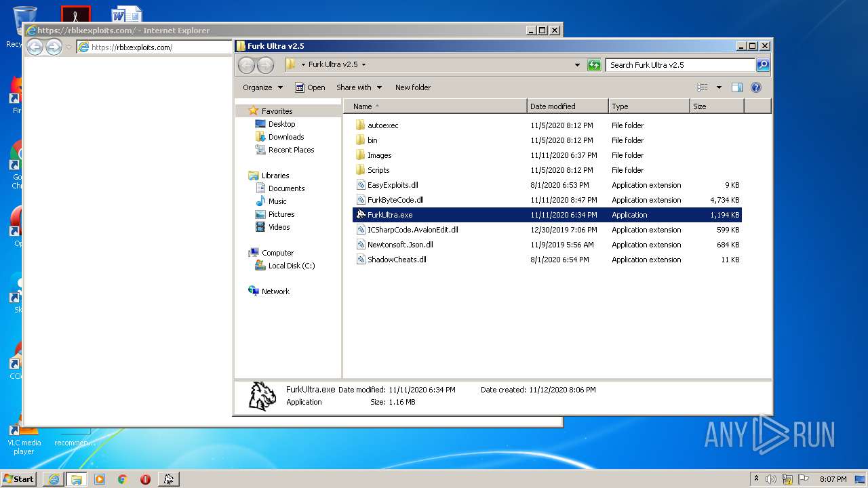Click the Open toolbar button
The height and width of the screenshot is (488, 868).
click(x=310, y=87)
